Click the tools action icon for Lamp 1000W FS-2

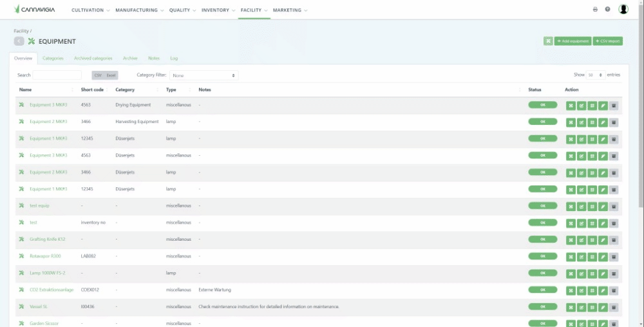click(571, 274)
